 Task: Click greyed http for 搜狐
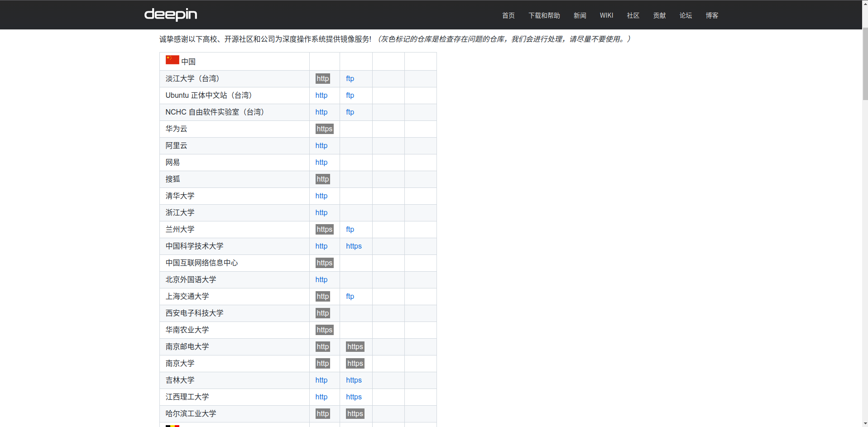[323, 179]
